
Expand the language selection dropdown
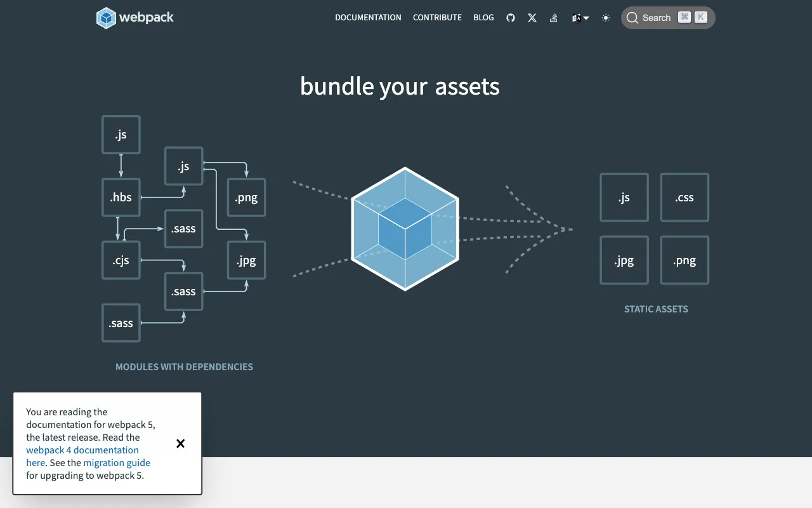587,18
